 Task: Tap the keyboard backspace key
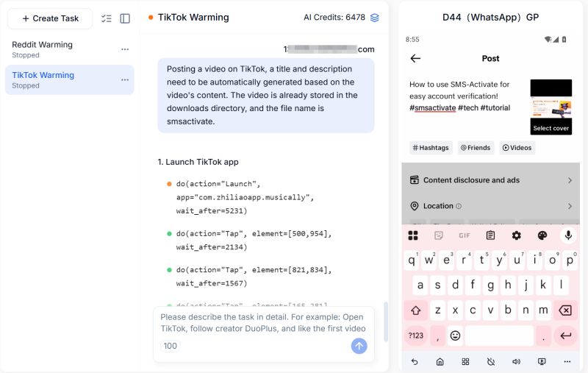[565, 310]
